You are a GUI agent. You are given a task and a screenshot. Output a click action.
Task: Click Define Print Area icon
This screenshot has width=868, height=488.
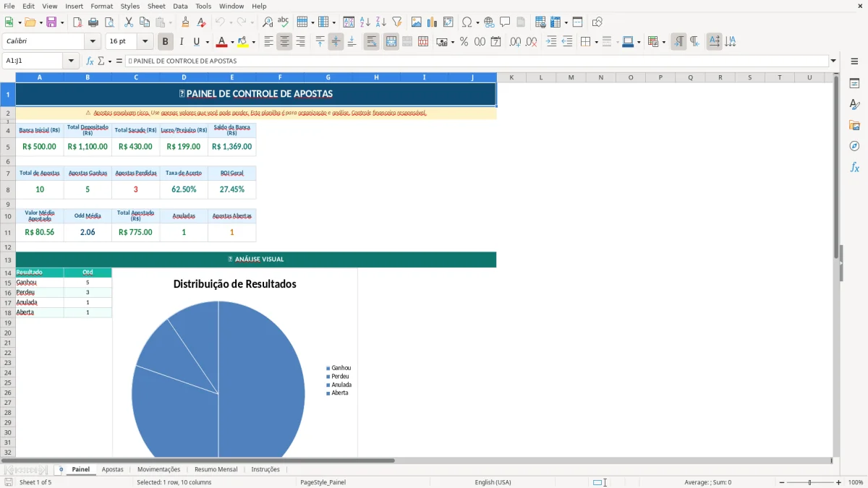[540, 22]
